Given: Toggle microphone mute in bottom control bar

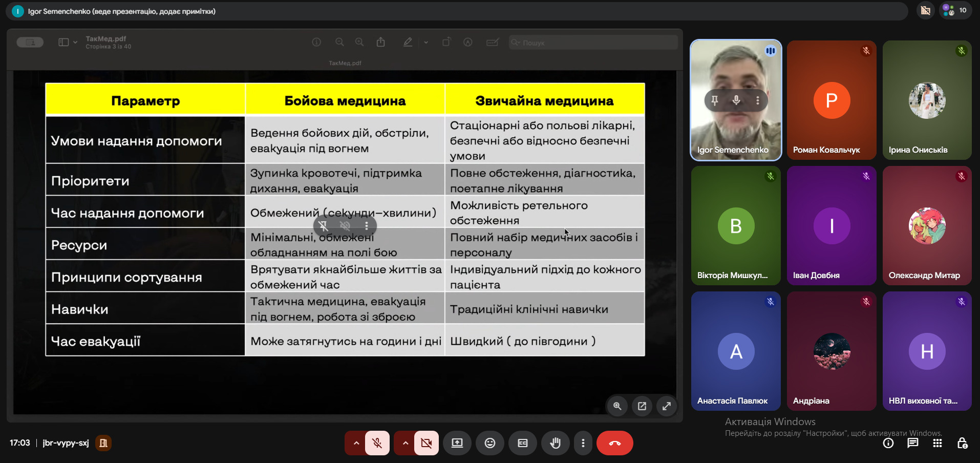Looking at the screenshot, I should 377,443.
